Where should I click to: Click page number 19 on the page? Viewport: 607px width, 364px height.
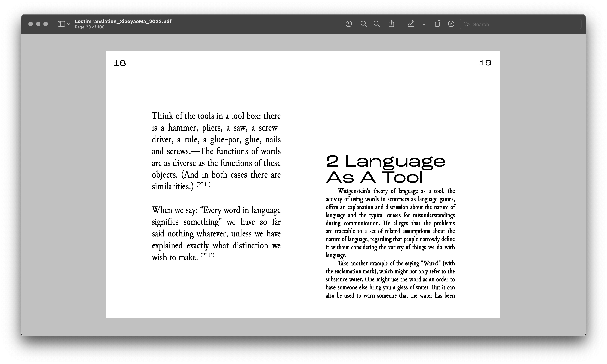click(x=485, y=63)
